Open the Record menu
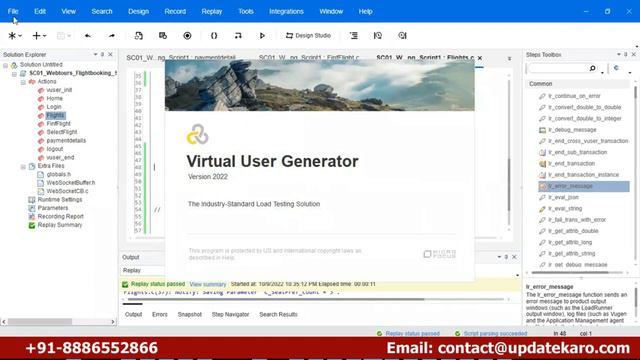Viewport: 640px width, 360px height. click(x=175, y=11)
